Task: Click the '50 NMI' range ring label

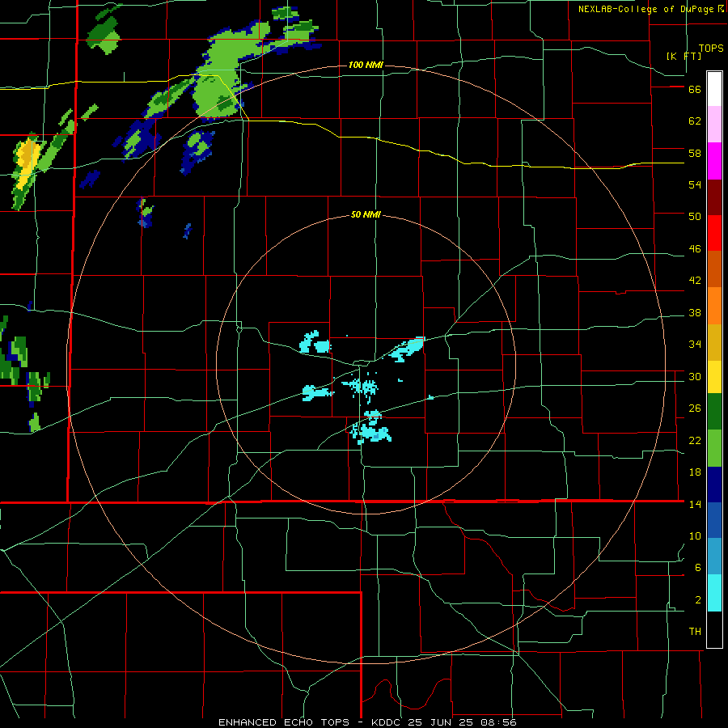Action: [x=366, y=214]
